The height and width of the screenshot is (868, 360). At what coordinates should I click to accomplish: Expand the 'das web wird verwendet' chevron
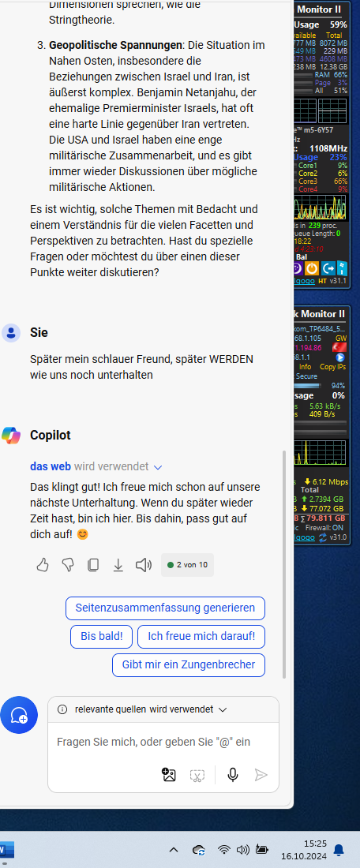pyautogui.click(x=158, y=467)
